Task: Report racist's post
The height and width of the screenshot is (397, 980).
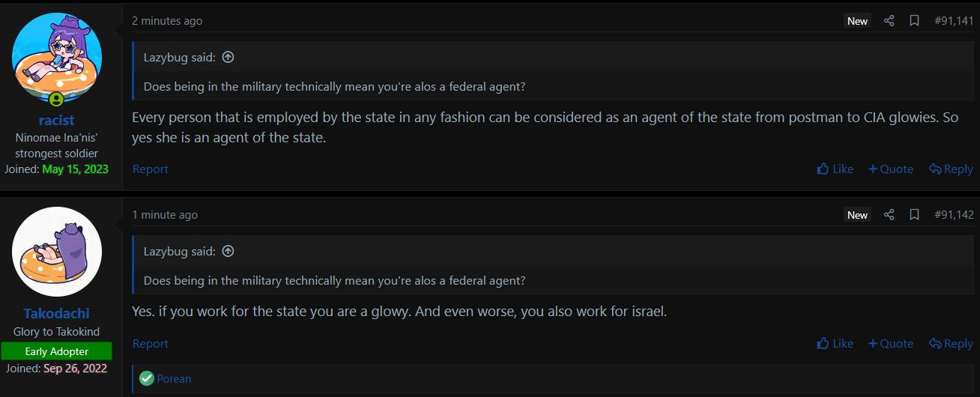Action: (x=151, y=169)
